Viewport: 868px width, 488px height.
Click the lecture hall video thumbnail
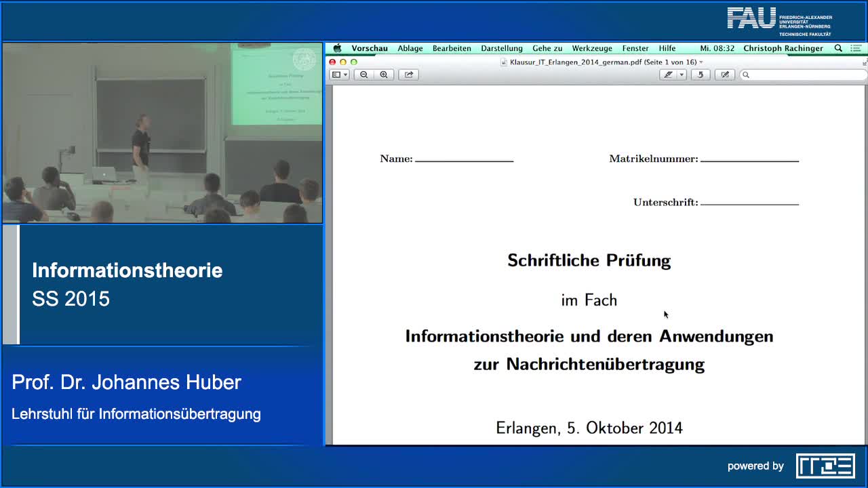(162, 133)
